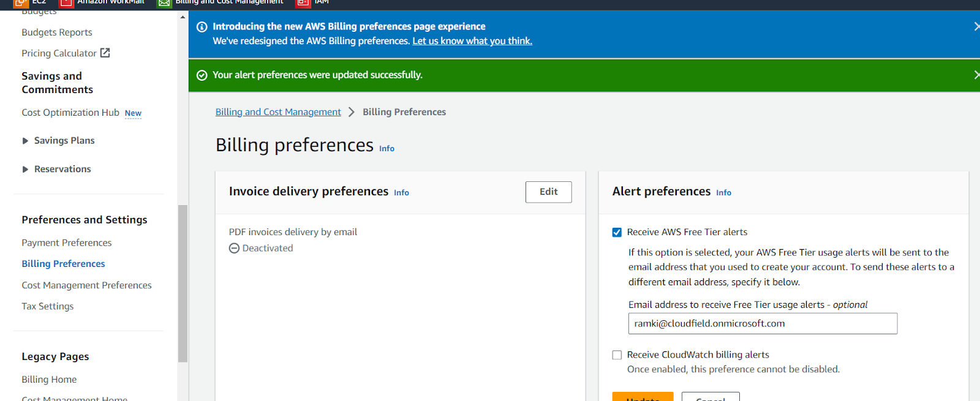Click Once enabled preference cannot be disabled text
980x401 pixels.
point(733,369)
